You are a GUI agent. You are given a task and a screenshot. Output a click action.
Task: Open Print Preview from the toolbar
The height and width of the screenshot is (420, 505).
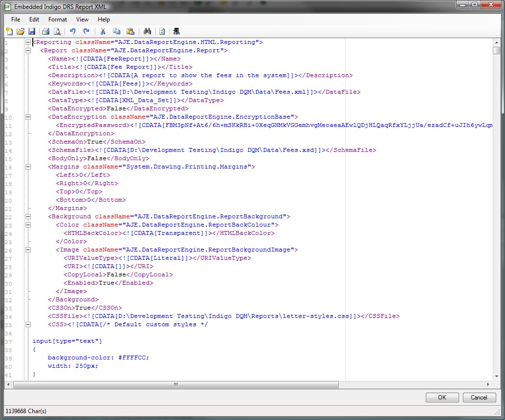pyautogui.click(x=57, y=32)
